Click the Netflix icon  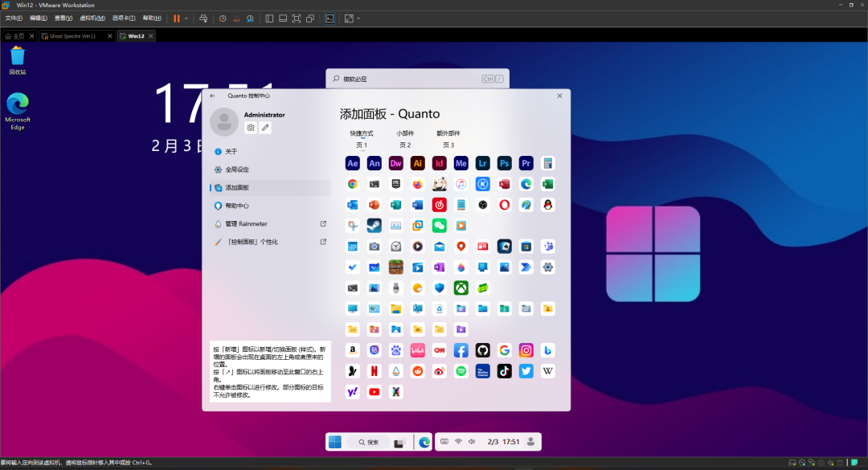point(375,370)
